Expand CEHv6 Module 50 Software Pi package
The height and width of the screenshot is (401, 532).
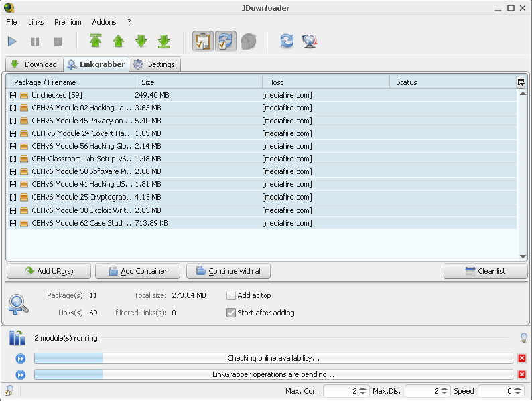[x=13, y=171]
